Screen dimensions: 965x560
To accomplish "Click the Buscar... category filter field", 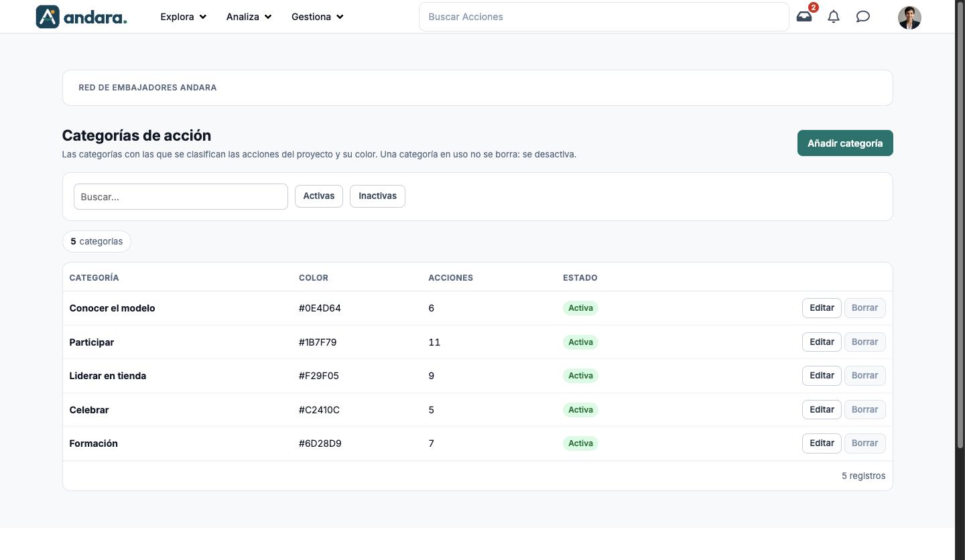I will click(181, 196).
